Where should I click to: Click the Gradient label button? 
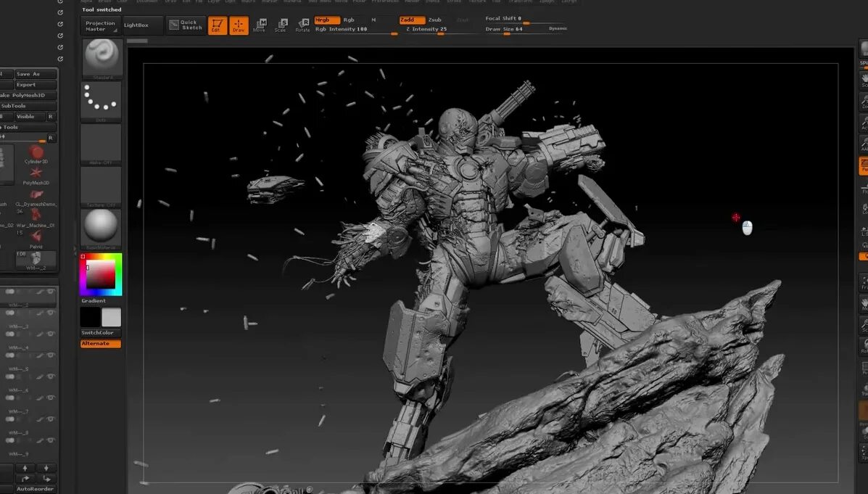[x=94, y=301]
